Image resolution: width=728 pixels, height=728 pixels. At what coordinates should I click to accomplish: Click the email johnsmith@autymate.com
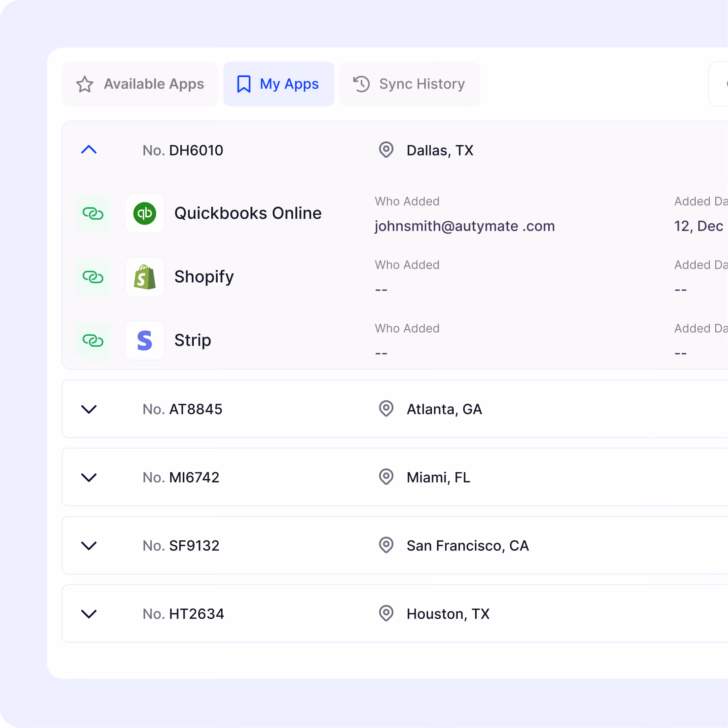465,226
